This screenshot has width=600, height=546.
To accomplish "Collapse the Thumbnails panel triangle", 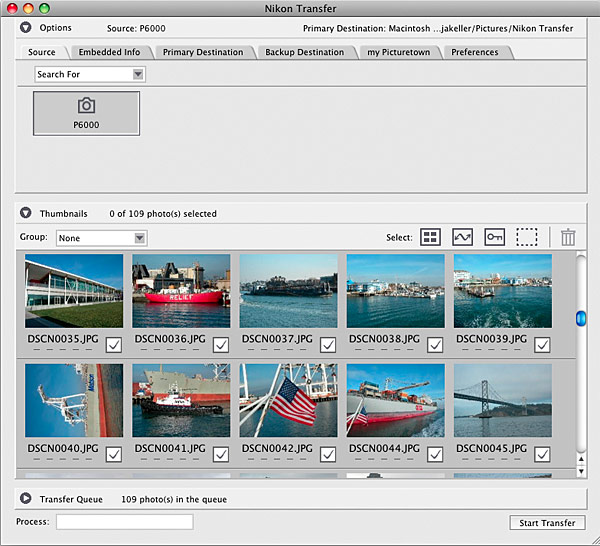I will tap(26, 213).
